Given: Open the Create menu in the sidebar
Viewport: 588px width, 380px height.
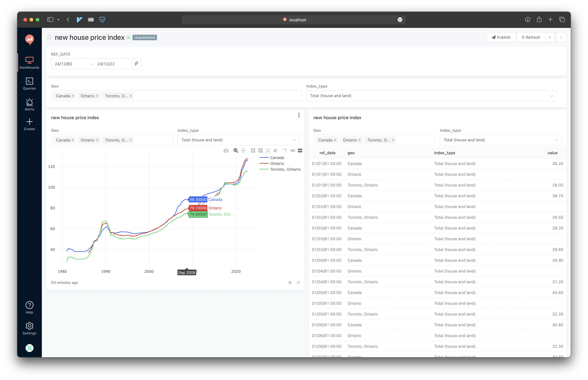Looking at the screenshot, I should (29, 124).
